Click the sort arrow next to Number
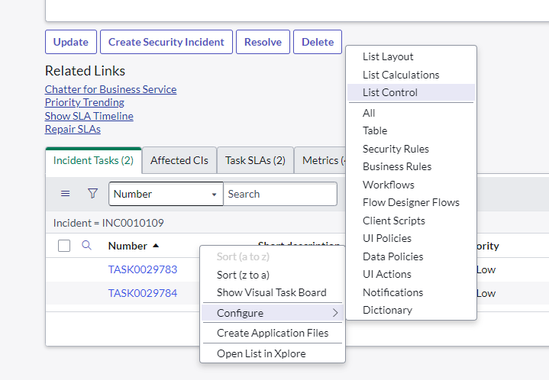 click(156, 246)
